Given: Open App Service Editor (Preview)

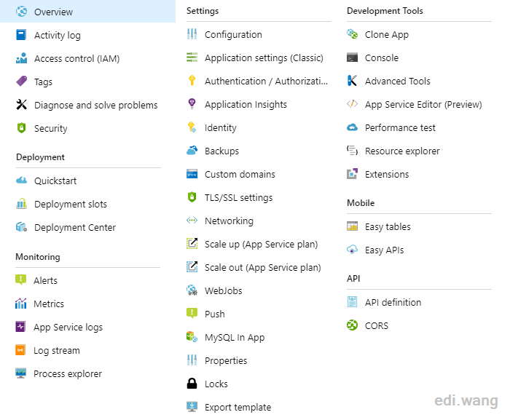Looking at the screenshot, I should [423, 104].
